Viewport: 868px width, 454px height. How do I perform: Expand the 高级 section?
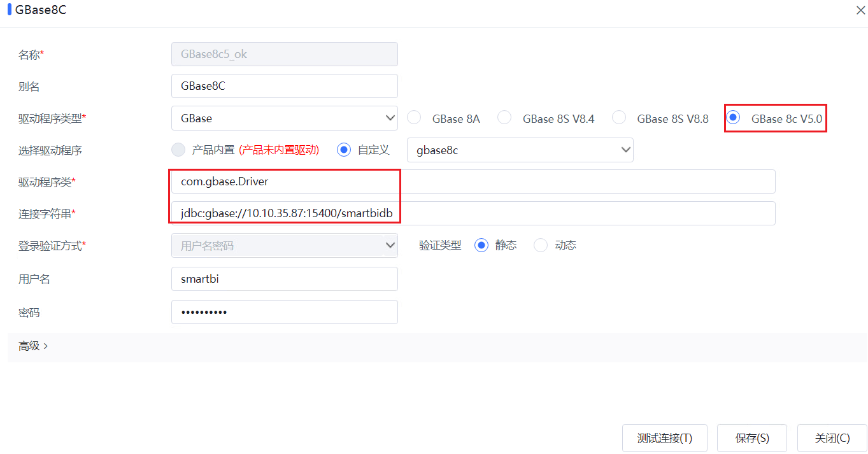[33, 346]
